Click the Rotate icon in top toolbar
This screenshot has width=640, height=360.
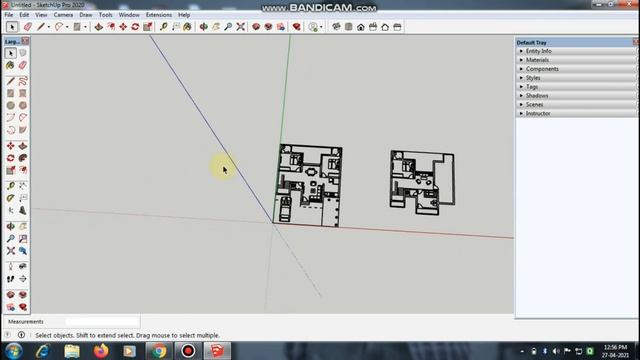tap(135, 27)
